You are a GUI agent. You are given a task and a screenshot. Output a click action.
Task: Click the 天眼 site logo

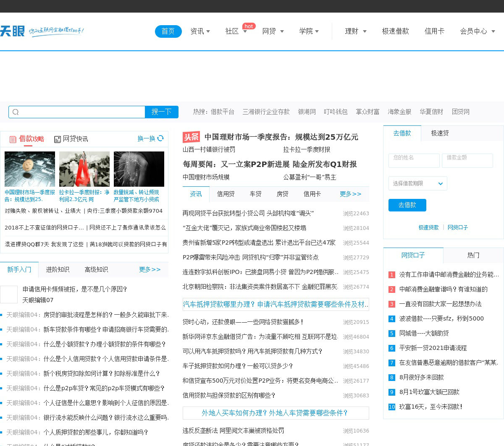(x=12, y=31)
